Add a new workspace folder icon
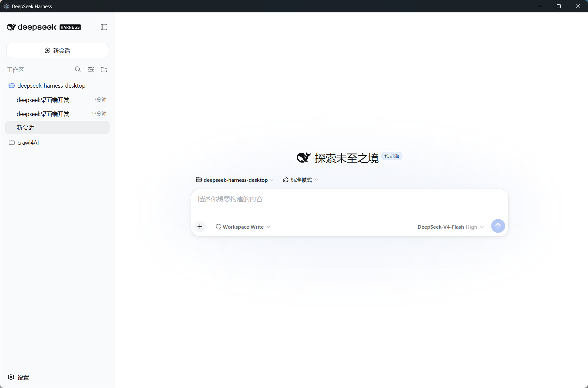 pos(104,69)
